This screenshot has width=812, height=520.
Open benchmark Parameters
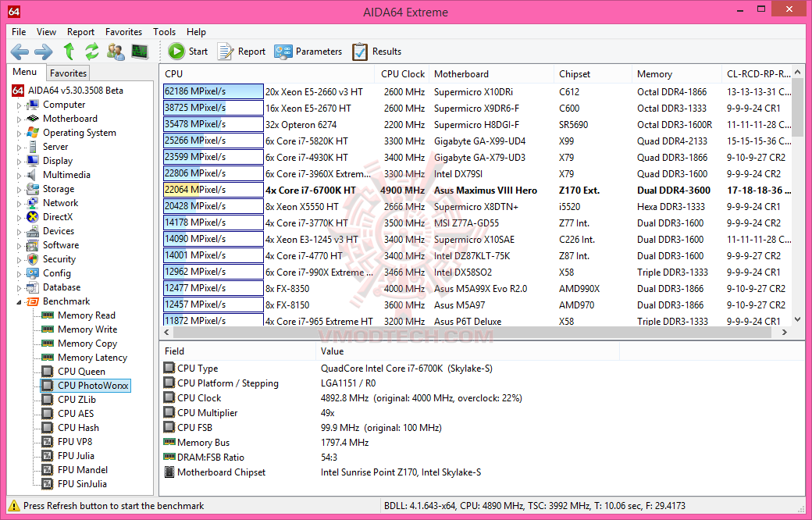[308, 52]
